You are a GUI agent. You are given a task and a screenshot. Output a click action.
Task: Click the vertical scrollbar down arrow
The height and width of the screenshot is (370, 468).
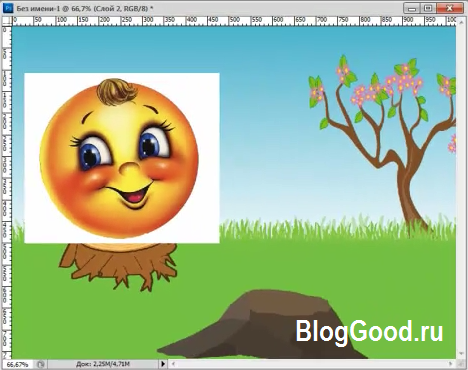tap(462, 354)
